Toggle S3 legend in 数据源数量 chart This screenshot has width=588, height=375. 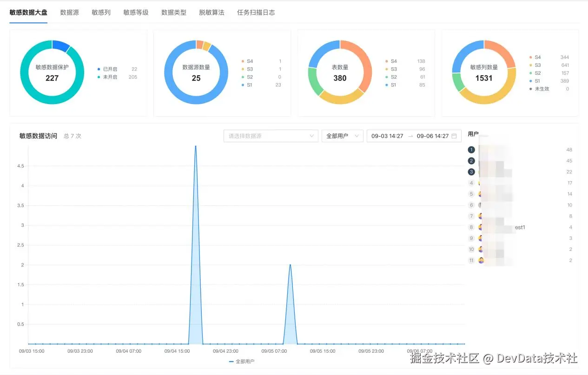coord(247,69)
